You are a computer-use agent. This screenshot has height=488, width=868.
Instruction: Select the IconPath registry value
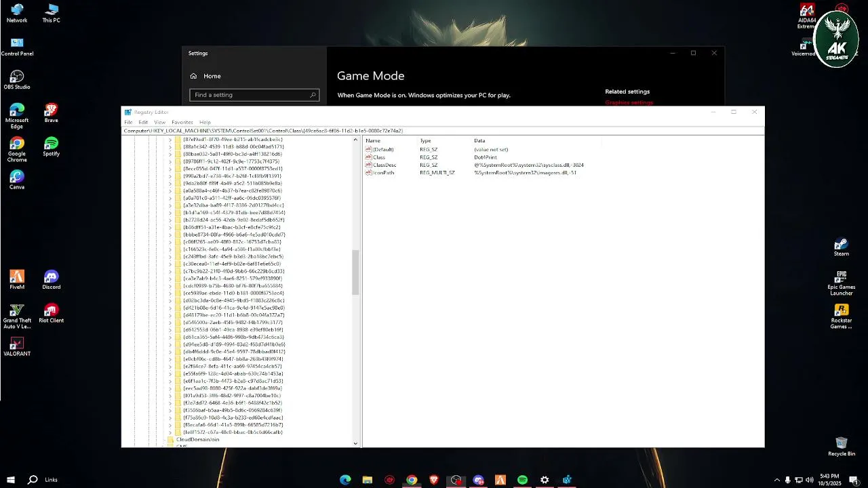pos(383,172)
